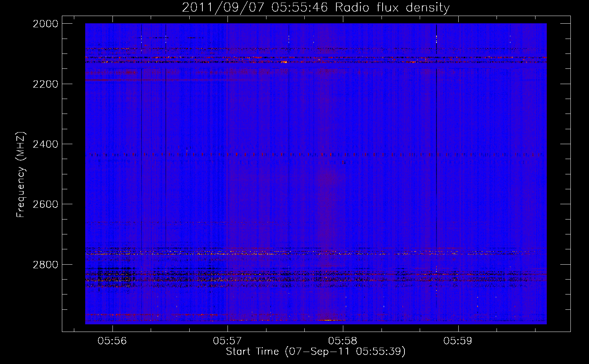This screenshot has width=589, height=364.
Task: Select the 2800 frequency axis label
Action: pos(46,265)
